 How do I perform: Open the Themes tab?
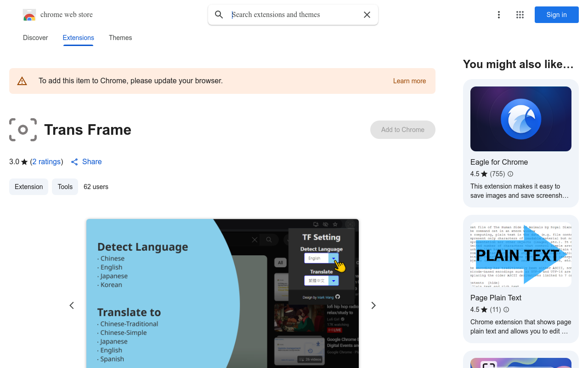point(120,38)
